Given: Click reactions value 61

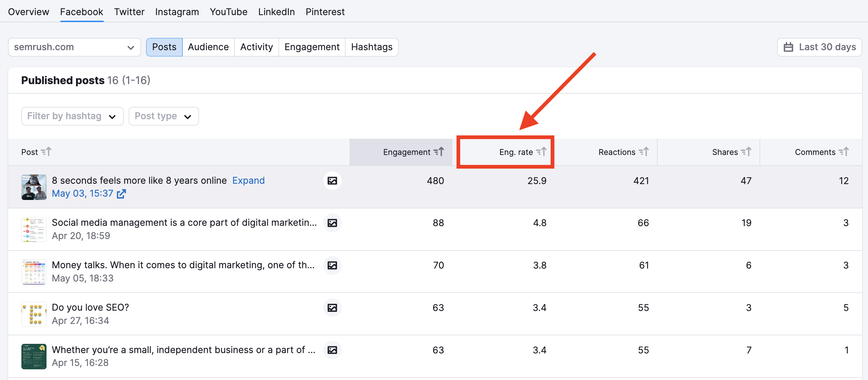Looking at the screenshot, I should (x=644, y=265).
